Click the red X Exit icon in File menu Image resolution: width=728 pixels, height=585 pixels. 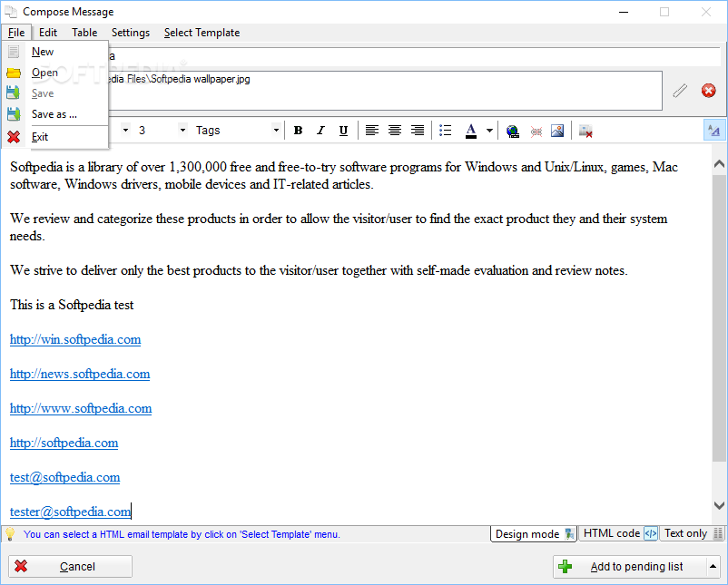14,137
